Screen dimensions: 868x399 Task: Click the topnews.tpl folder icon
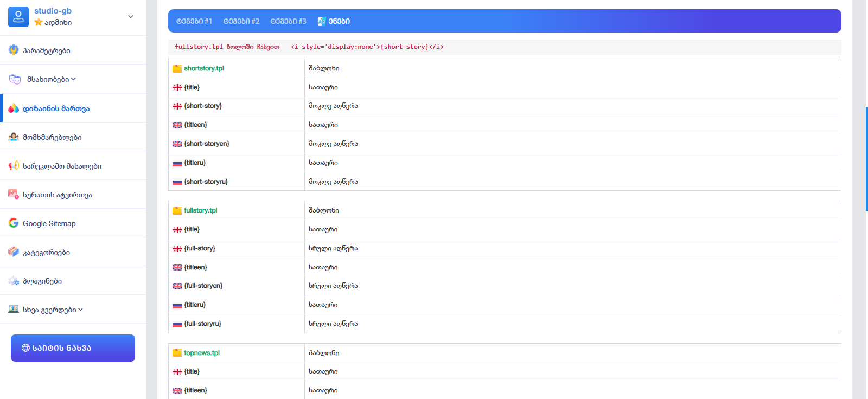pos(177,353)
